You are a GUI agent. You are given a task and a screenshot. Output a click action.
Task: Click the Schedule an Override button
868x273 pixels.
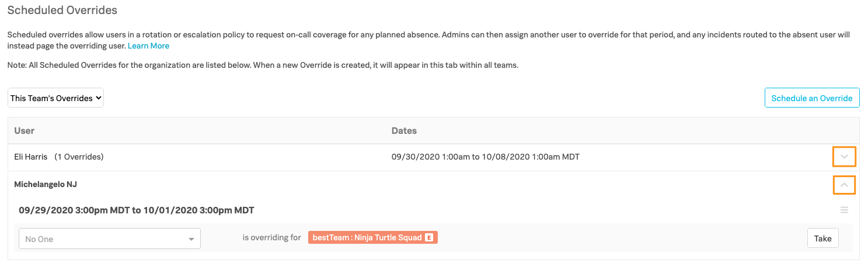tap(811, 98)
